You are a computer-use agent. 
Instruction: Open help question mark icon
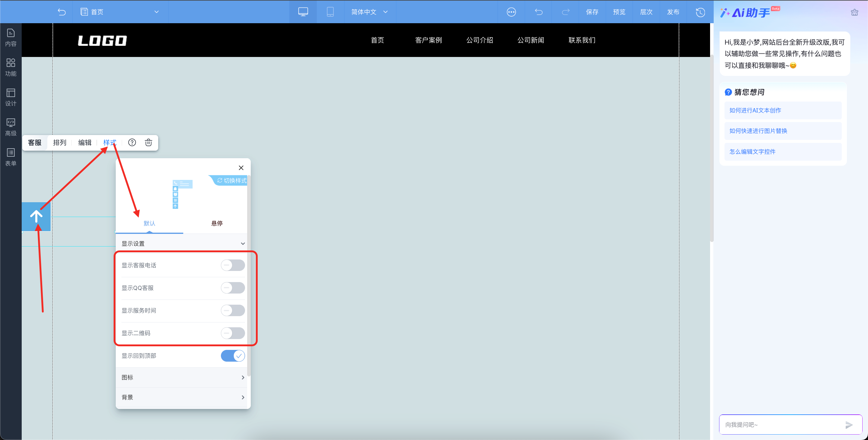(x=132, y=143)
